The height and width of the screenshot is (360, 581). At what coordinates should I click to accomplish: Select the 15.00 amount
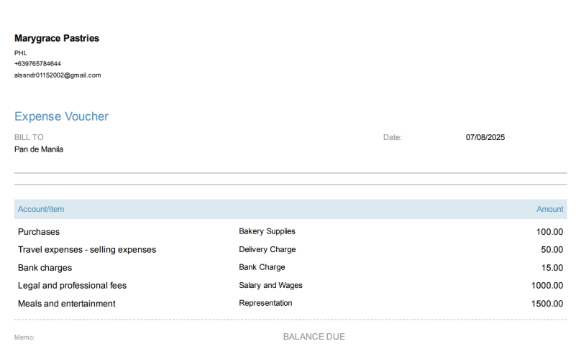(x=552, y=268)
